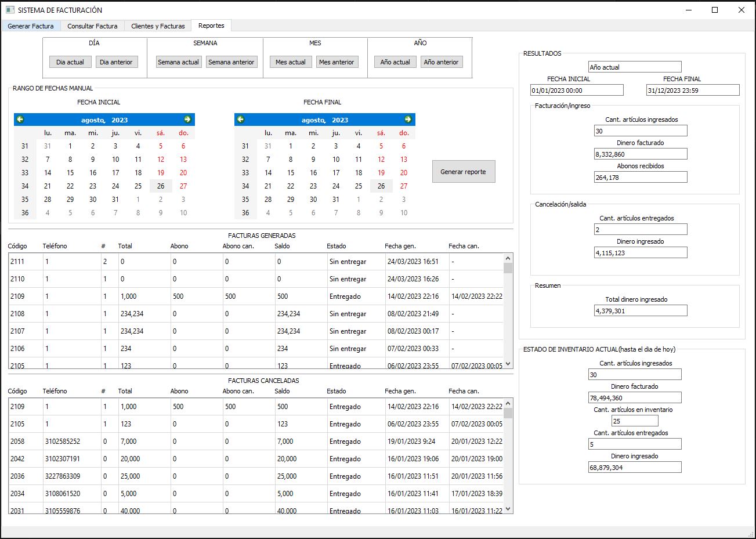Select the Semana anterior report button
This screenshot has width=756, height=539.
click(x=231, y=62)
